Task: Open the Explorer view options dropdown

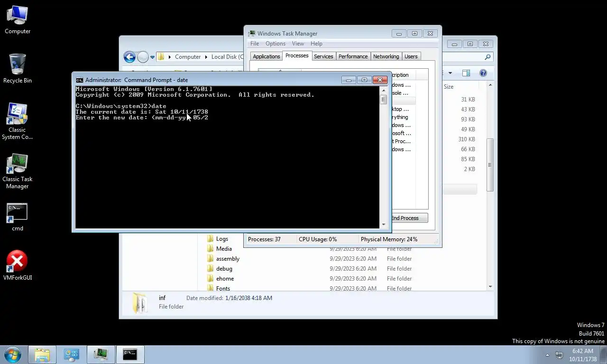Action: [x=450, y=73]
